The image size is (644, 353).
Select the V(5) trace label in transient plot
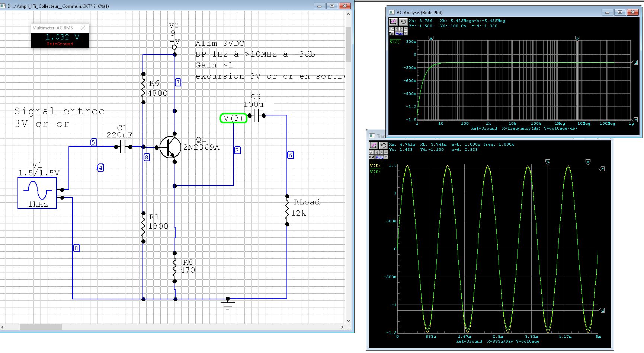[x=375, y=166]
